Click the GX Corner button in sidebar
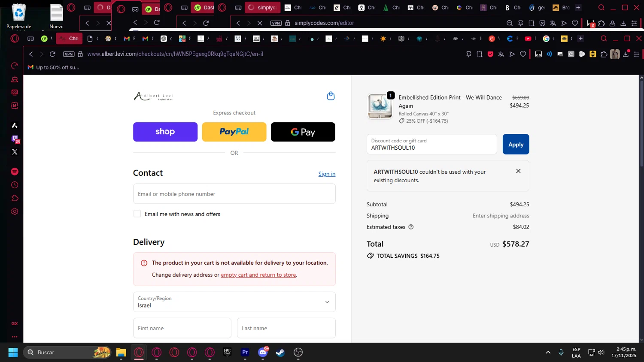Image resolution: width=644 pixels, height=362 pixels. point(15,323)
